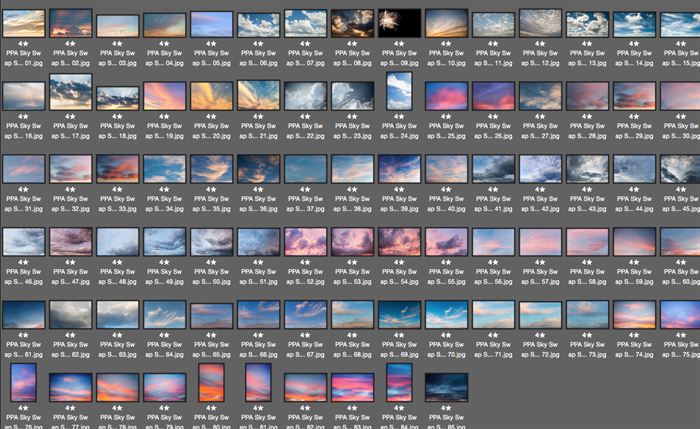The width and height of the screenshot is (700, 429).
Task: Select sunset thumbnail 02.jpg
Action: [x=70, y=24]
